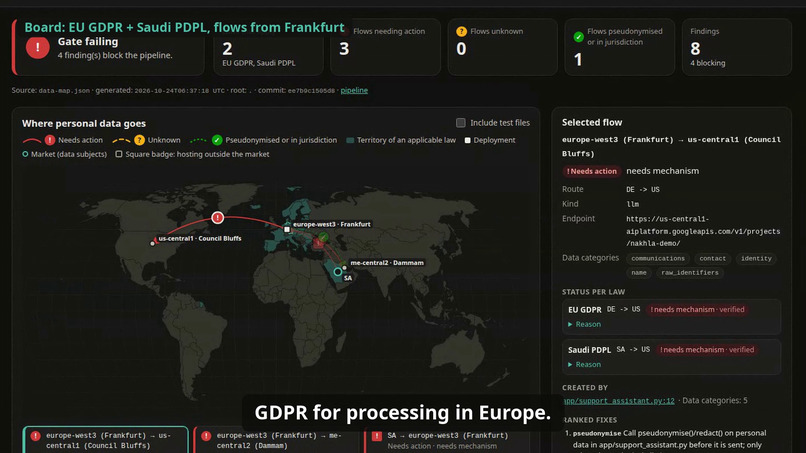Viewport: 806px width, 453px height.
Task: Click the us-central1 Council Bluffs map marker
Action: (x=152, y=243)
